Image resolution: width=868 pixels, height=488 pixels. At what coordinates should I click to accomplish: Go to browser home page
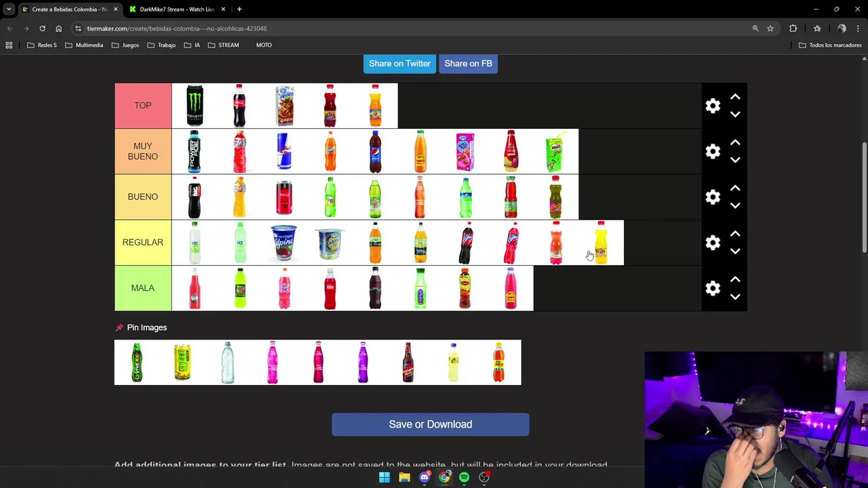point(58,28)
